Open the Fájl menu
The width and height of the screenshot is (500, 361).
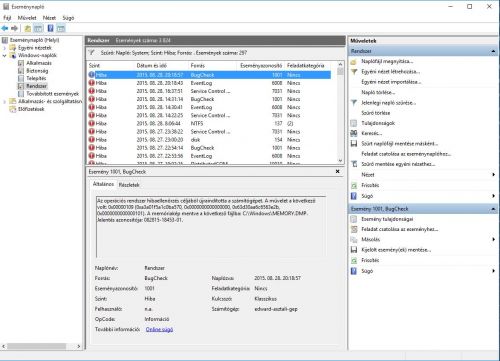(x=7, y=18)
